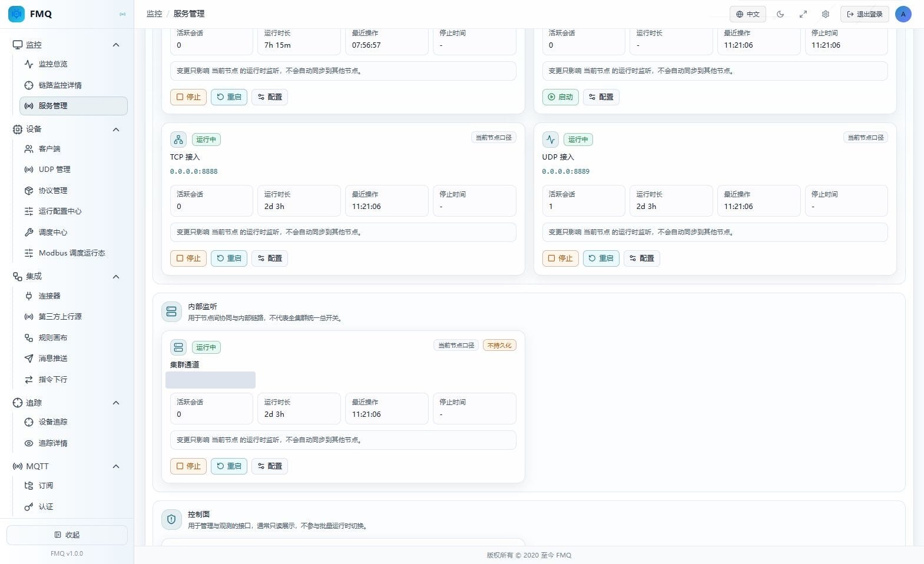Click 退出登录 button
Screen dimensions: 924x564
click(865, 14)
